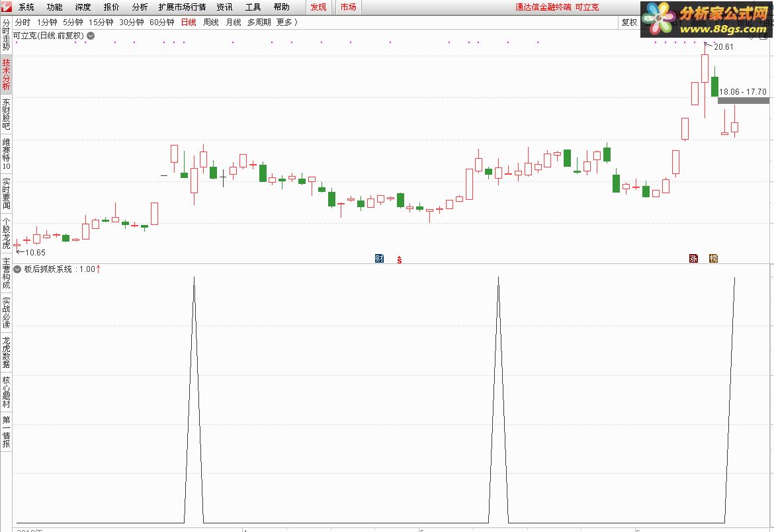Screen dimensions: 774x532
Task: Click the 榜 marker icon
Action: point(713,258)
